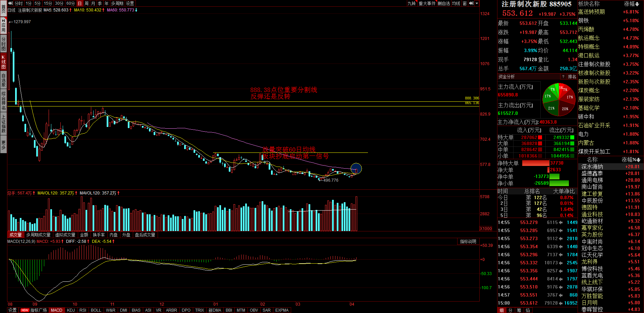Click the 净特大单 red inflow bar
The image size is (644, 313).
(536, 163)
